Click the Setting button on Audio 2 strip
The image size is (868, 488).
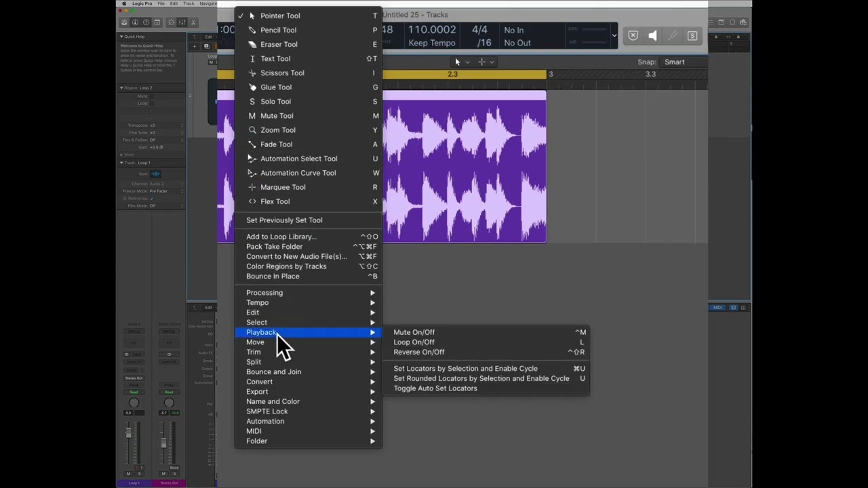134,331
